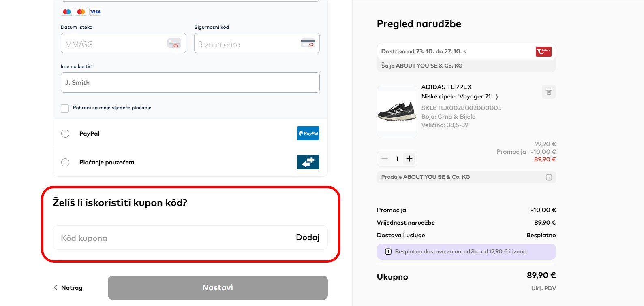The height and width of the screenshot is (306, 644).
Task: Click the Mastercard logo
Action: (81, 12)
